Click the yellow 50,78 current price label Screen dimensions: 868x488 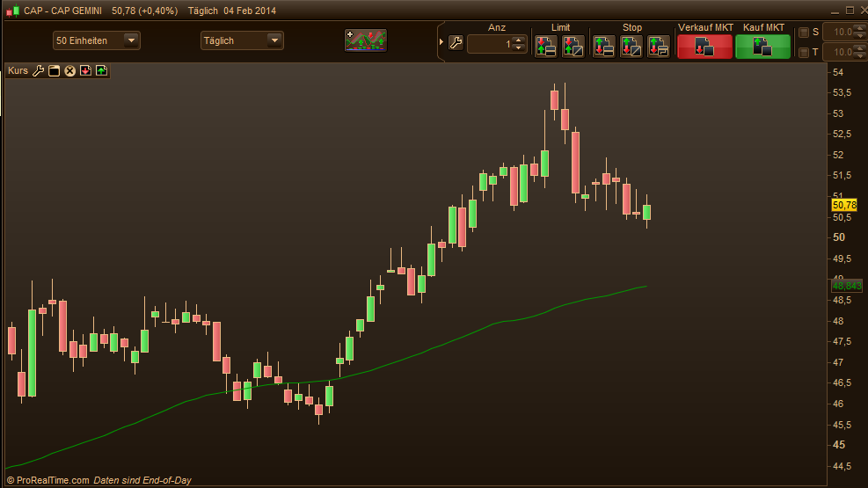(x=844, y=205)
